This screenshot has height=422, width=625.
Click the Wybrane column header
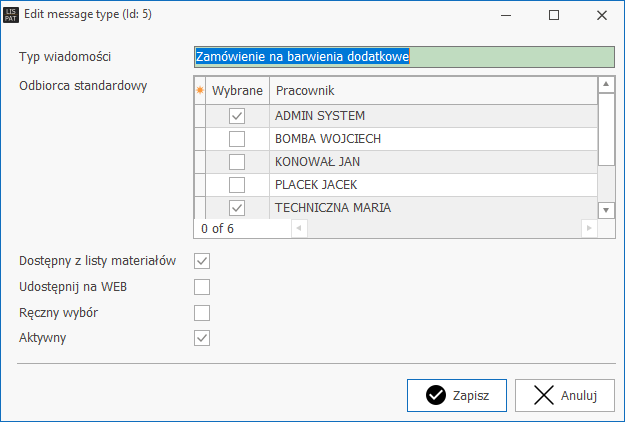(x=237, y=91)
